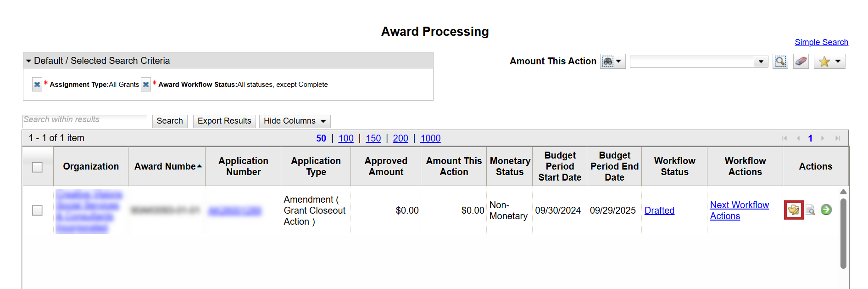Remove the Award Workflow Status criteria filter
Image resolution: width=868 pixels, height=289 pixels.
coord(146,85)
